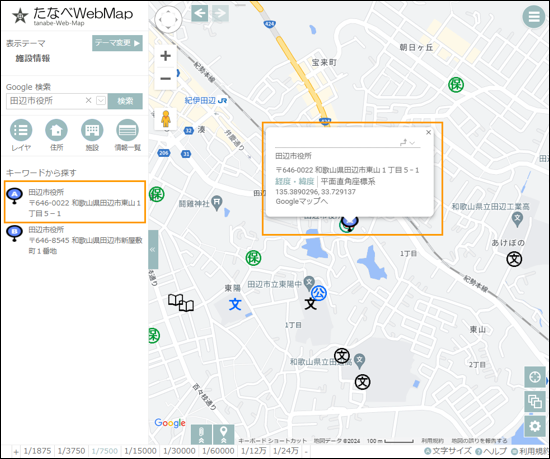Set map scale to 1/15000
This screenshot has width=550, height=459.
click(140, 451)
